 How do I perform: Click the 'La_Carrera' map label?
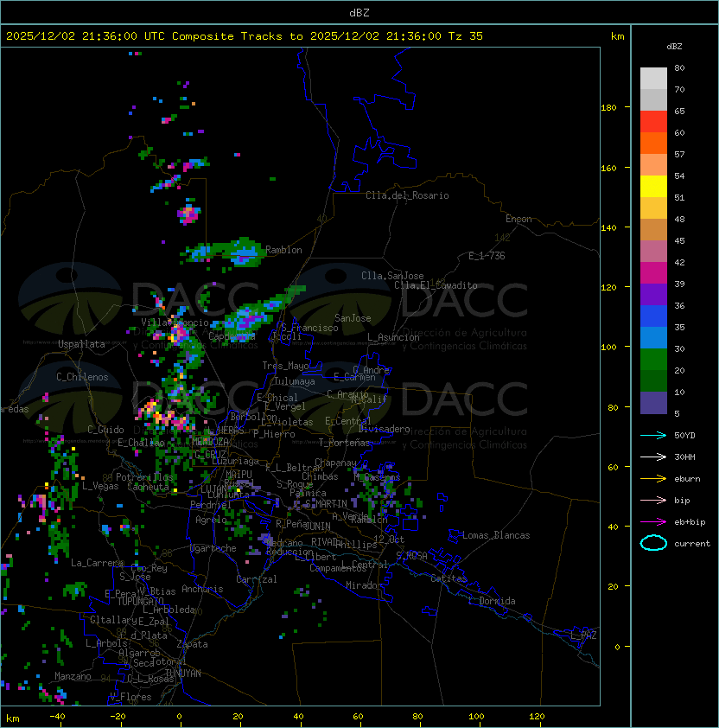pyautogui.click(x=98, y=563)
